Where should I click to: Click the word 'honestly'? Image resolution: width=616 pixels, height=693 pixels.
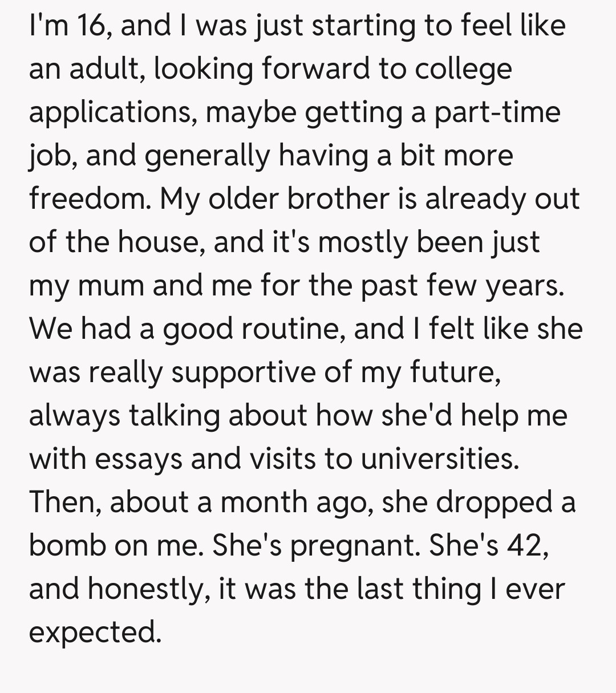point(145,589)
